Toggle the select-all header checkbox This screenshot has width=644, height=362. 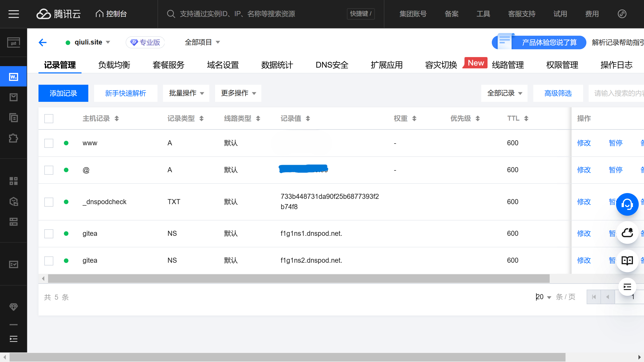(x=49, y=119)
